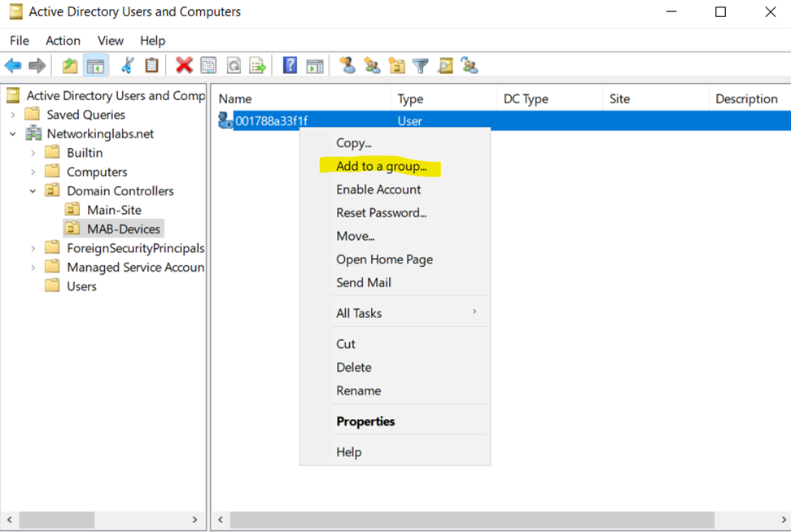The image size is (791, 532).
Task: Toggle the Show/Hide Console Tree icon
Action: [x=95, y=66]
